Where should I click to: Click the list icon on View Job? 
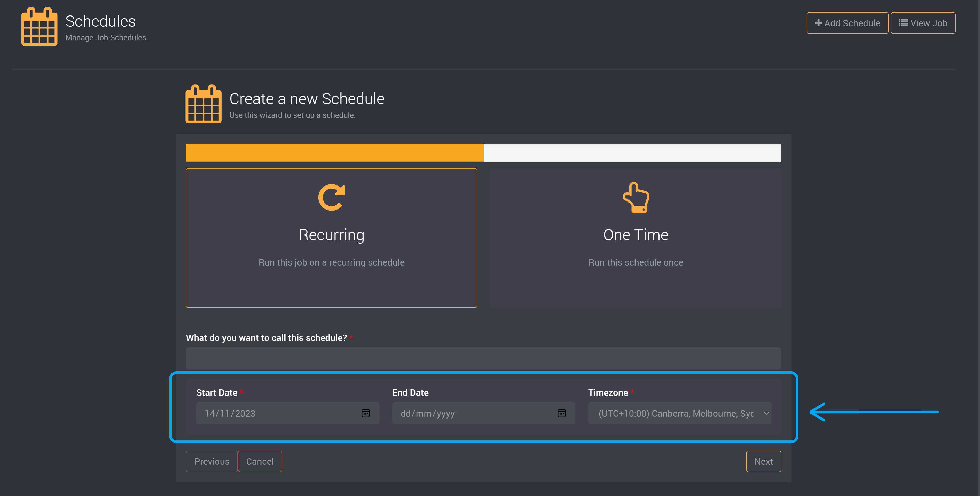click(903, 23)
